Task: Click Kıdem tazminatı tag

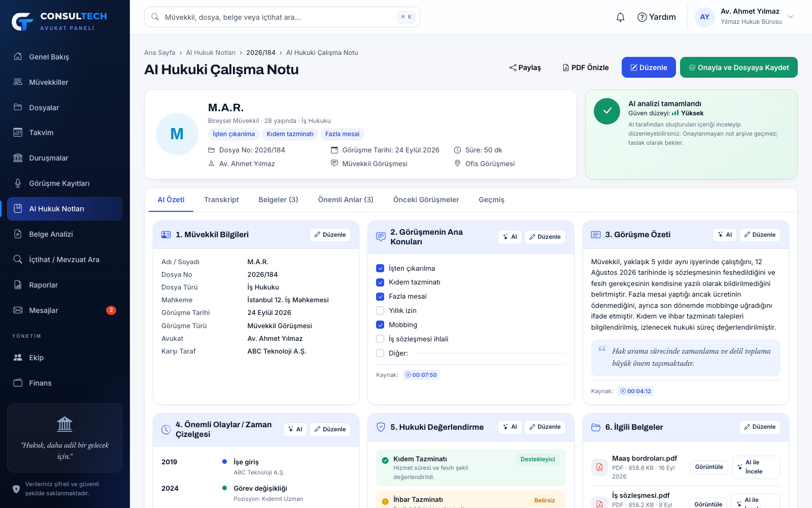Action: tap(290, 134)
